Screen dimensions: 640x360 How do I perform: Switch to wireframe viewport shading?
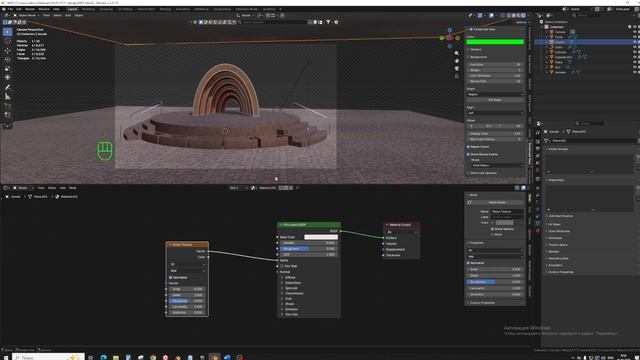point(509,16)
